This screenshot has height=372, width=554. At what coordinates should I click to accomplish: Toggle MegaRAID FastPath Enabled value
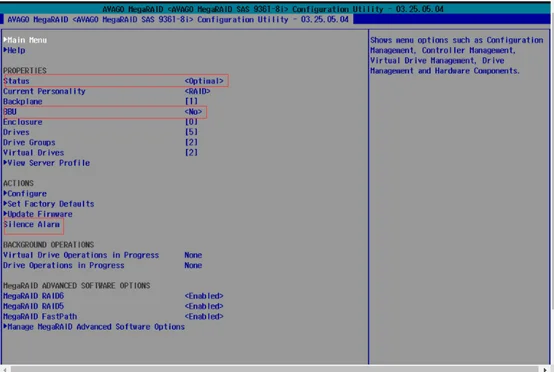204,316
